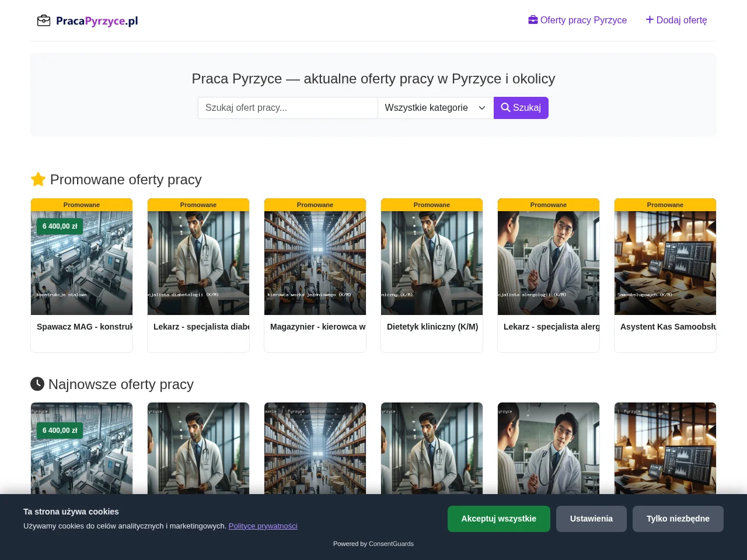Viewport: 747px width, 560px height.
Task: Open promoted Magazynier kierowca warehouse image
Action: tap(315, 263)
